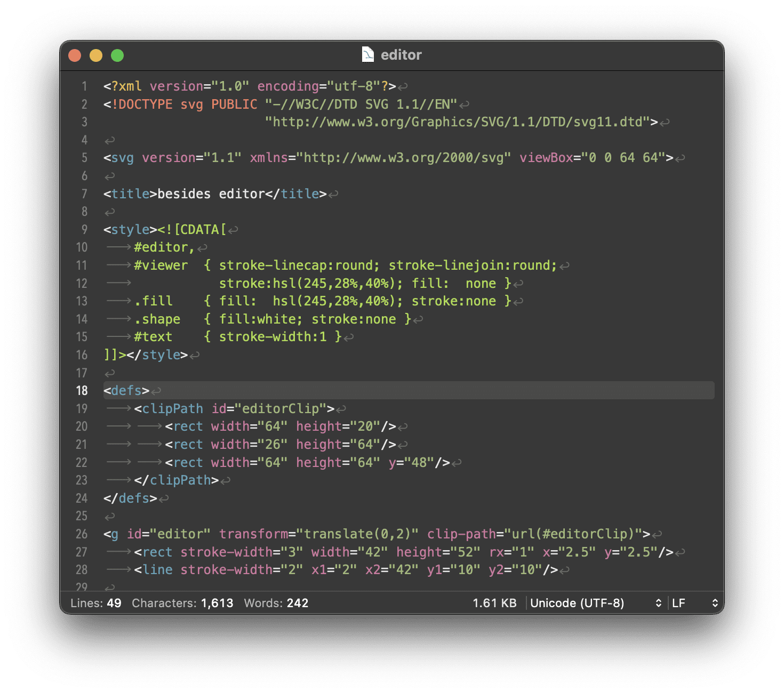
Task: Click the stroke:hsl(245,28%,40%); value on line 12
Action: [x=311, y=284]
